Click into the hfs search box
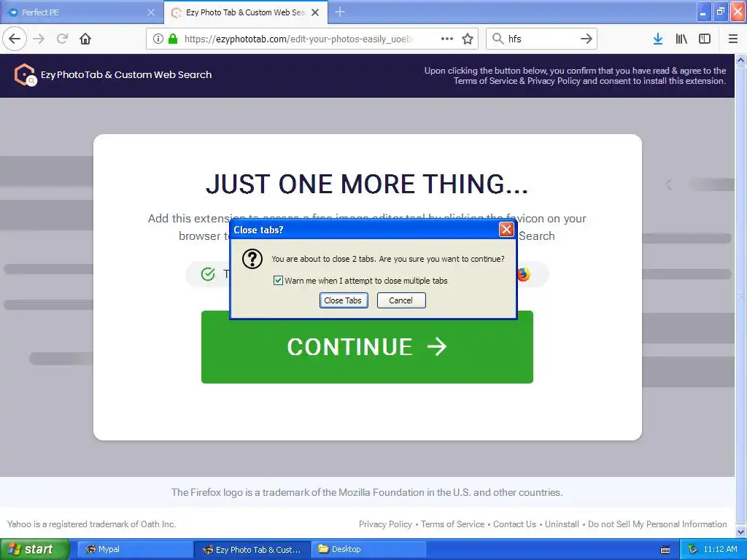Viewport: 747px width, 560px height. point(542,39)
